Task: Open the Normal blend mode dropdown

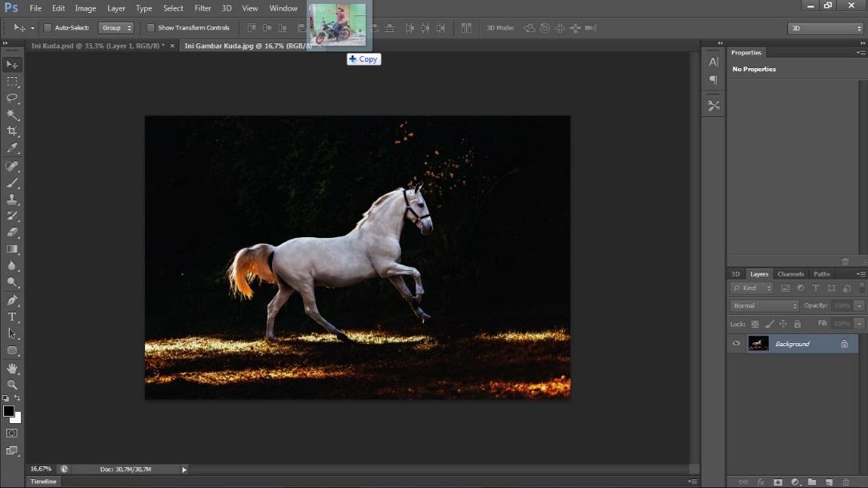Action: coord(764,306)
